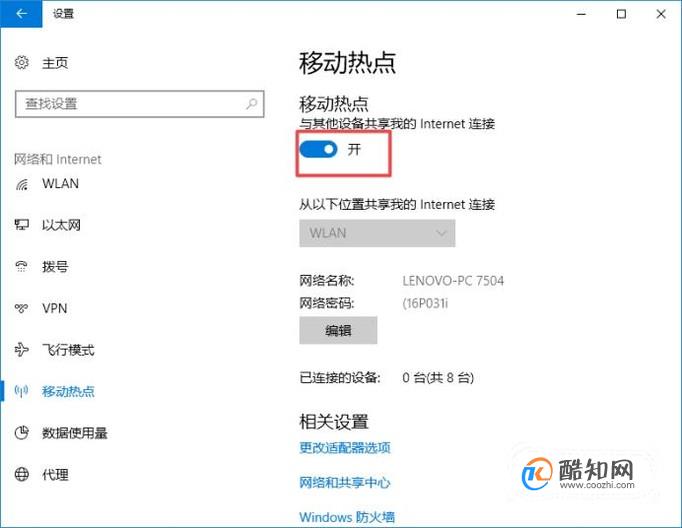Open the WLAN sharing source dropdown
The height and width of the screenshot is (528, 682).
377,233
